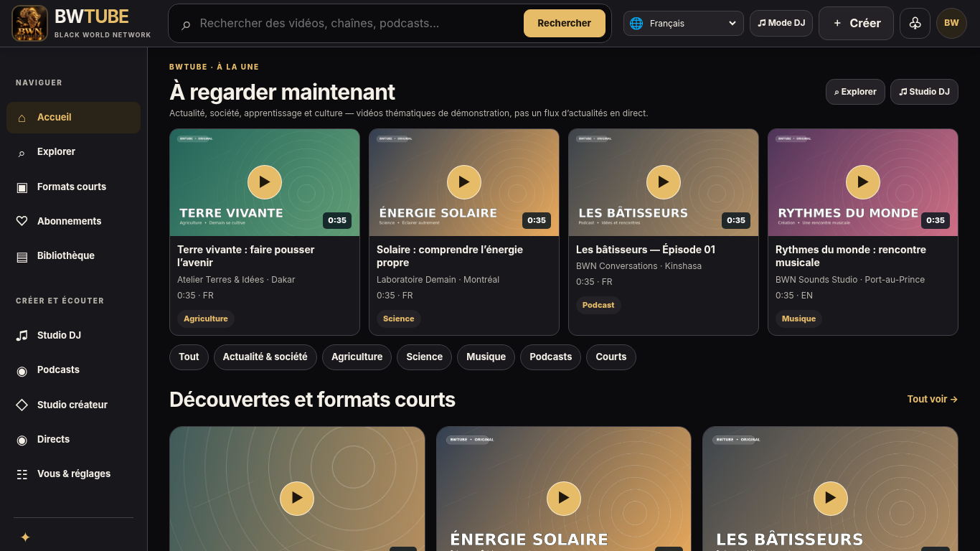
Task: Filter by the Agriculture chip
Action: pyautogui.click(x=357, y=357)
